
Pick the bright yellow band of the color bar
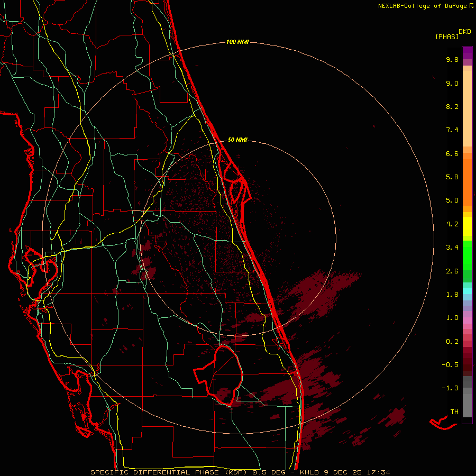467,226
